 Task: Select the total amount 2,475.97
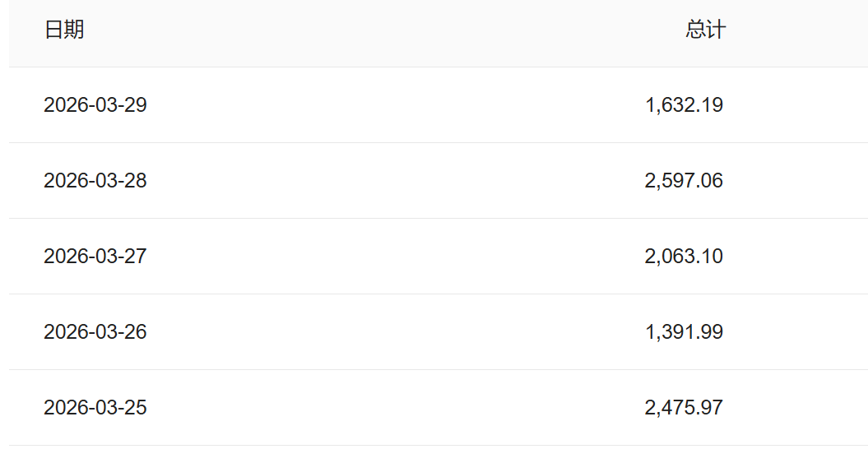(684, 408)
